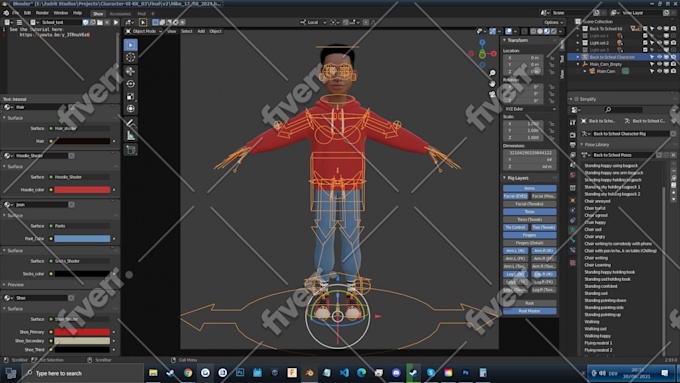Toggle Main_Cam_Empty selectability arrow

652,64
